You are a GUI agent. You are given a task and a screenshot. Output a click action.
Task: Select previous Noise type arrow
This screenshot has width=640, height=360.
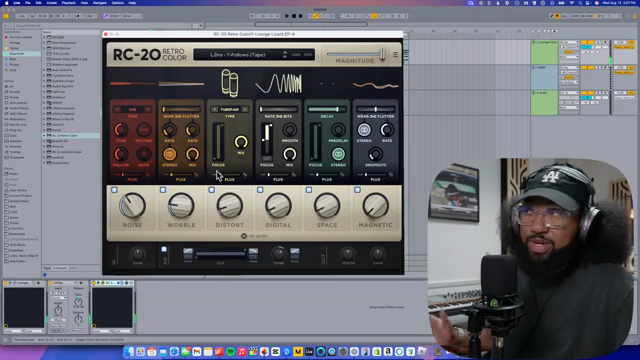tap(118, 109)
